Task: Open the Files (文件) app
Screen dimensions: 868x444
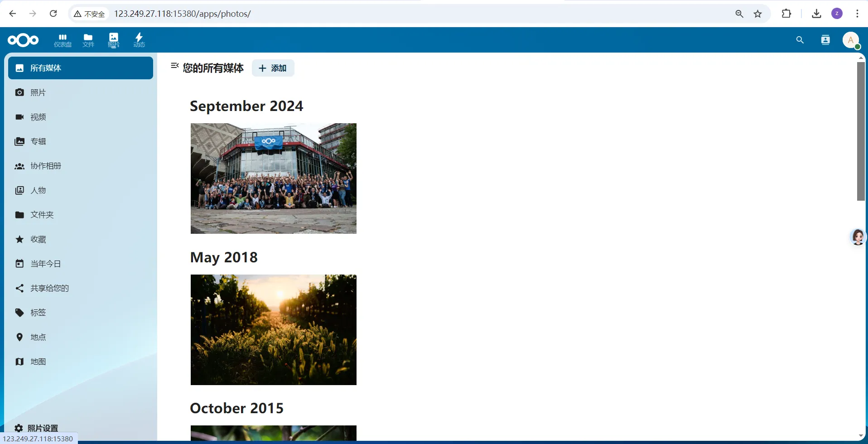Action: 88,40
